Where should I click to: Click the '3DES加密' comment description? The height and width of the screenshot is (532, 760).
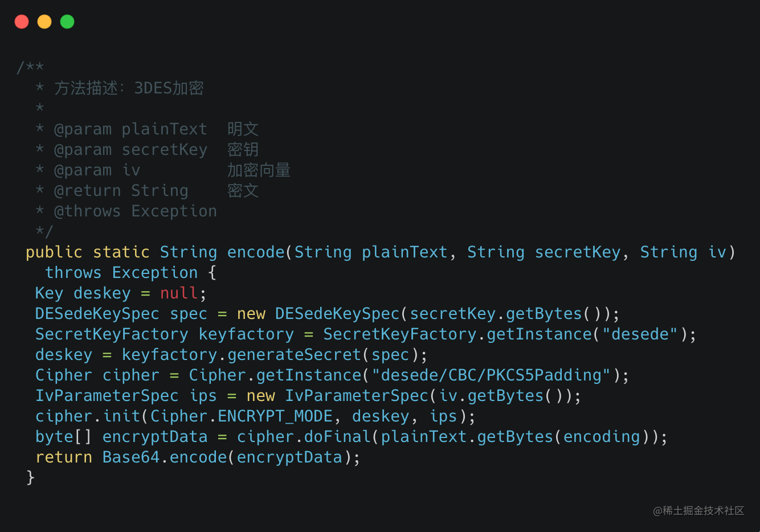(169, 88)
